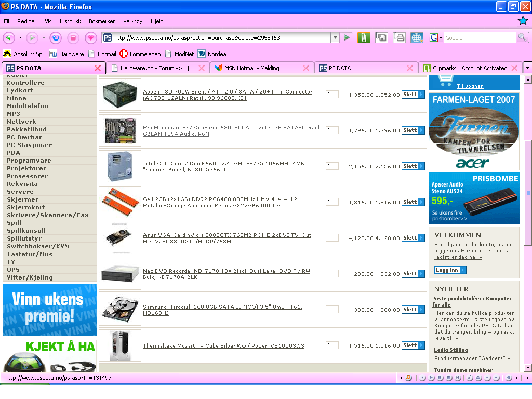
Task: Click the up chevron icon in status bar player
Action: pos(487,378)
